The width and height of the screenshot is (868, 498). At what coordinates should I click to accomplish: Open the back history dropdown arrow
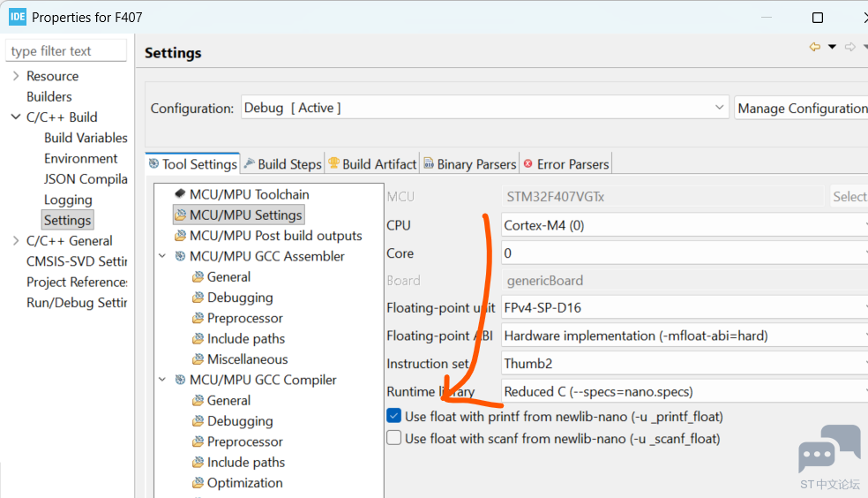pyautogui.click(x=832, y=47)
